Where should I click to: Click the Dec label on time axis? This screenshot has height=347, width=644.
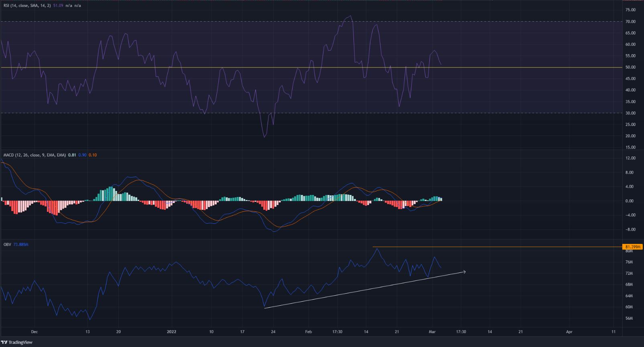pos(34,332)
